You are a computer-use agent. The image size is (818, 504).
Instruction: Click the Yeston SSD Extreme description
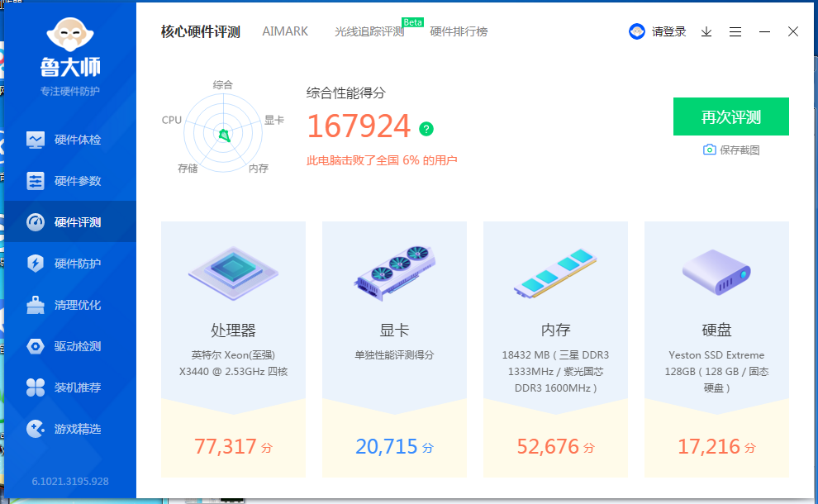[x=717, y=372]
